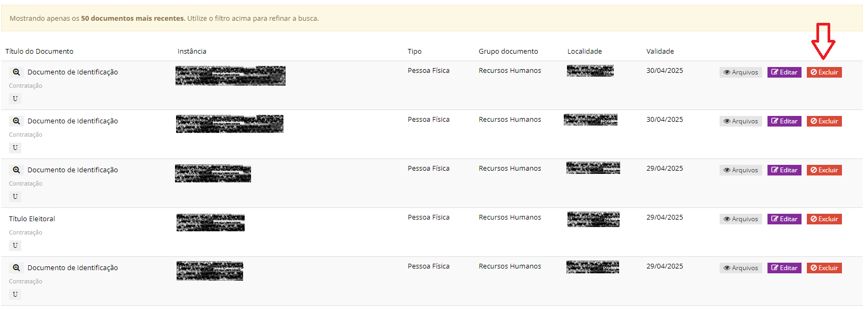The width and height of the screenshot is (868, 310).
Task: Edit the Título Eleitoral document
Action: tap(784, 219)
